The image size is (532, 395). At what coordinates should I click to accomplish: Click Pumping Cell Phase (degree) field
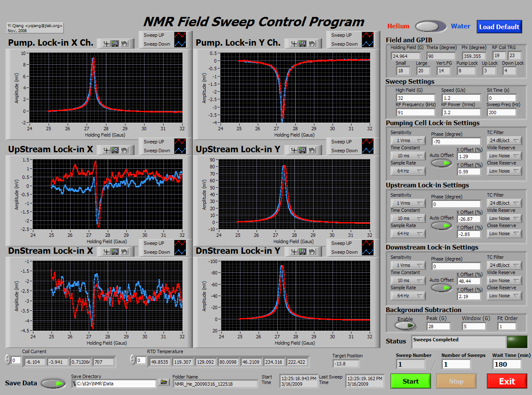pyautogui.click(x=456, y=141)
